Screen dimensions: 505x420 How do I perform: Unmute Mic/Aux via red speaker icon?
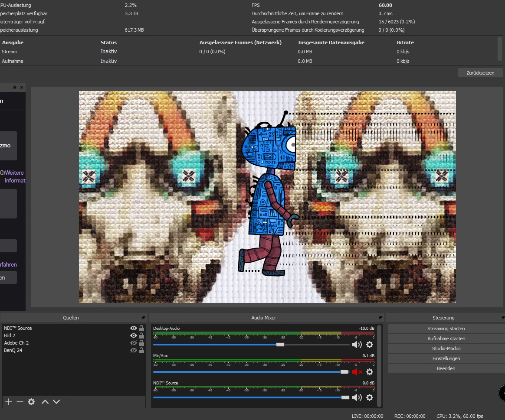[x=357, y=372]
